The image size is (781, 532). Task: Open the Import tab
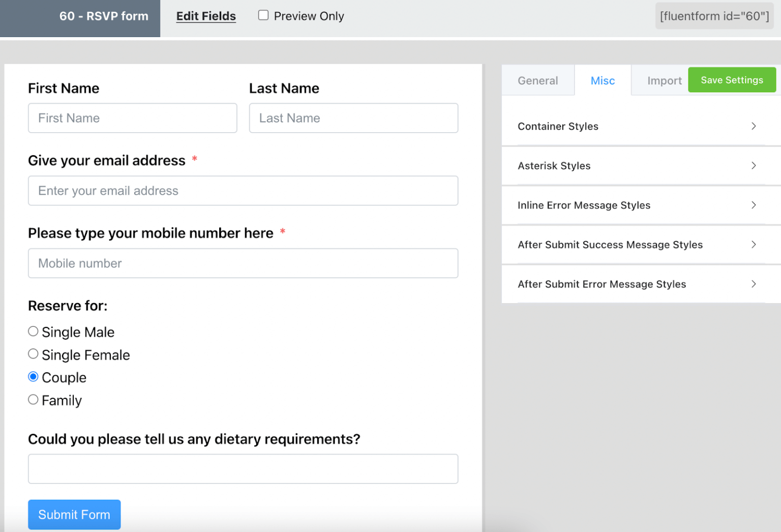(x=665, y=80)
